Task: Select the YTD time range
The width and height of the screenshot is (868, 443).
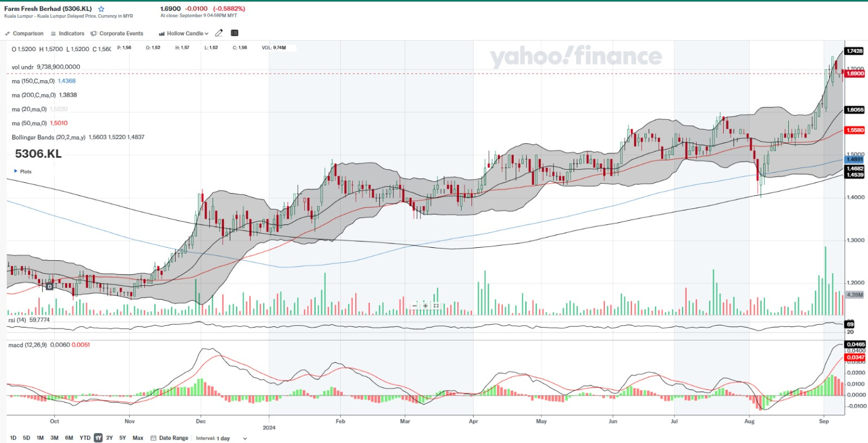Action: coord(85,438)
